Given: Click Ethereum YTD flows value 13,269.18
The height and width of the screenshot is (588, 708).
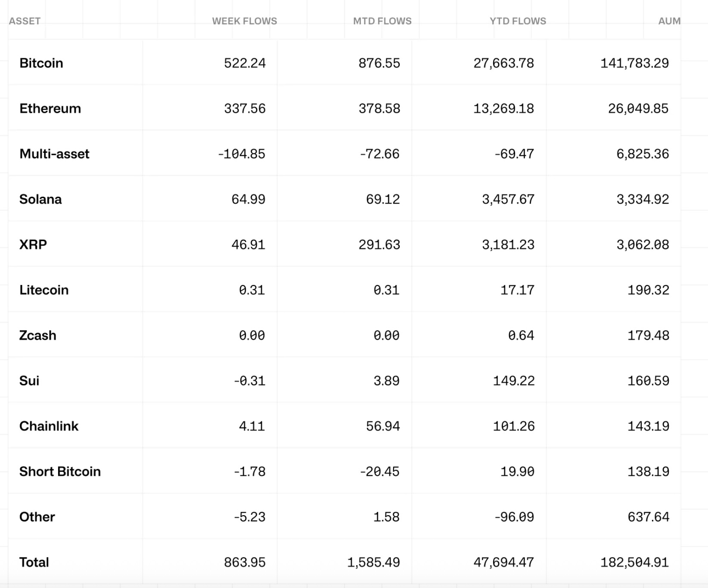Looking at the screenshot, I should [503, 108].
